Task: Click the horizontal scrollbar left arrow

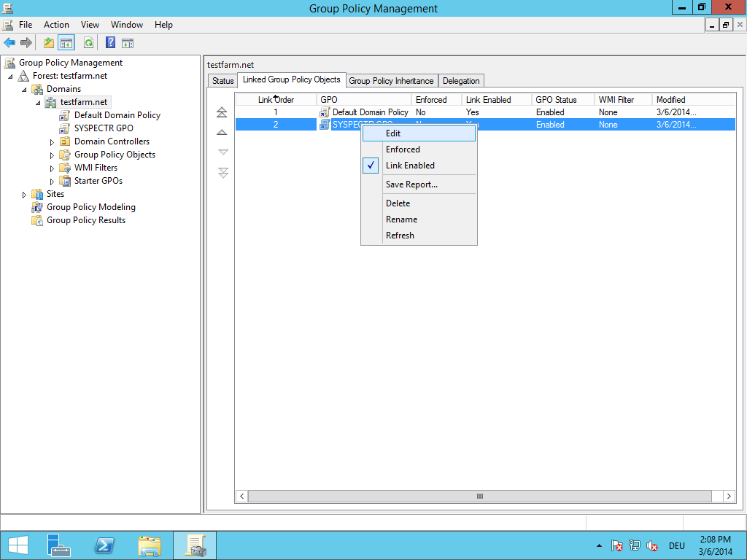Action: (242, 496)
